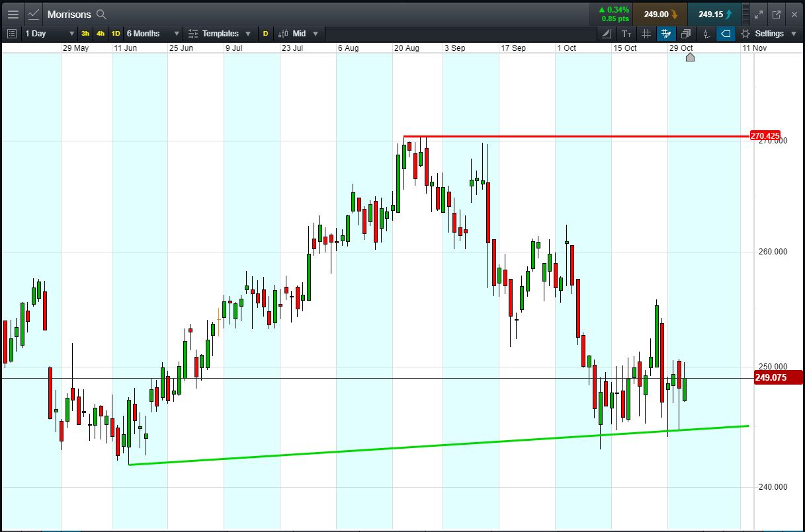The image size is (805, 532).
Task: Open the chart layers stacked-windows icon
Action: coord(686,34)
